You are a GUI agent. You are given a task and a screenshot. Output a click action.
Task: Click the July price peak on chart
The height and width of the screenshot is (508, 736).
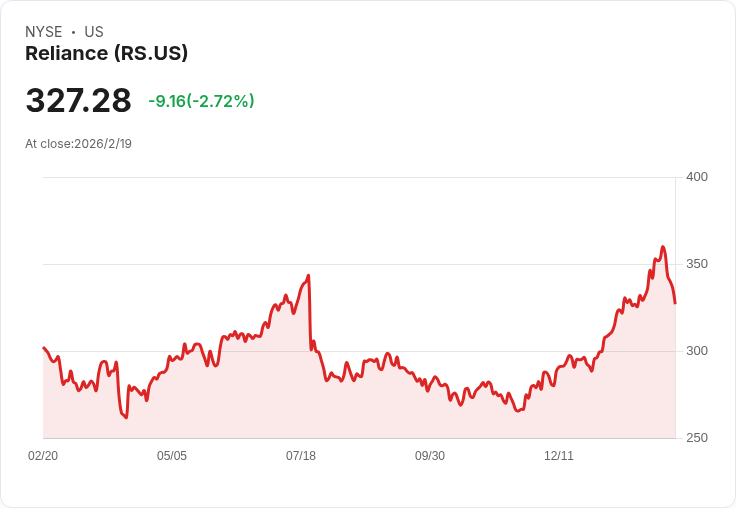(x=308, y=276)
